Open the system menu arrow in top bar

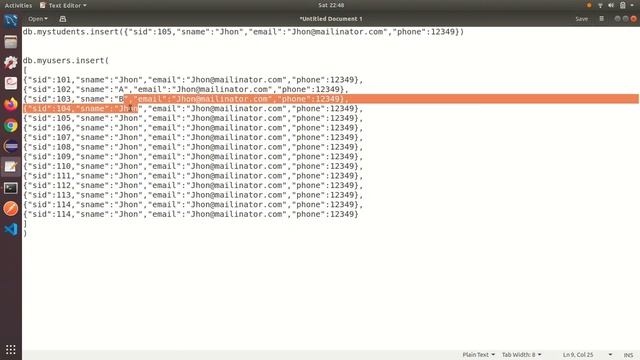632,5
